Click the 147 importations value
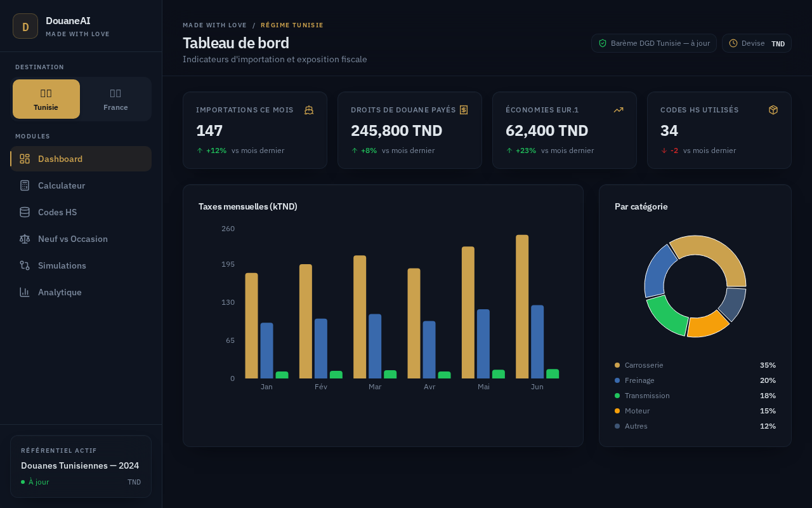The image size is (812, 508). [x=209, y=131]
